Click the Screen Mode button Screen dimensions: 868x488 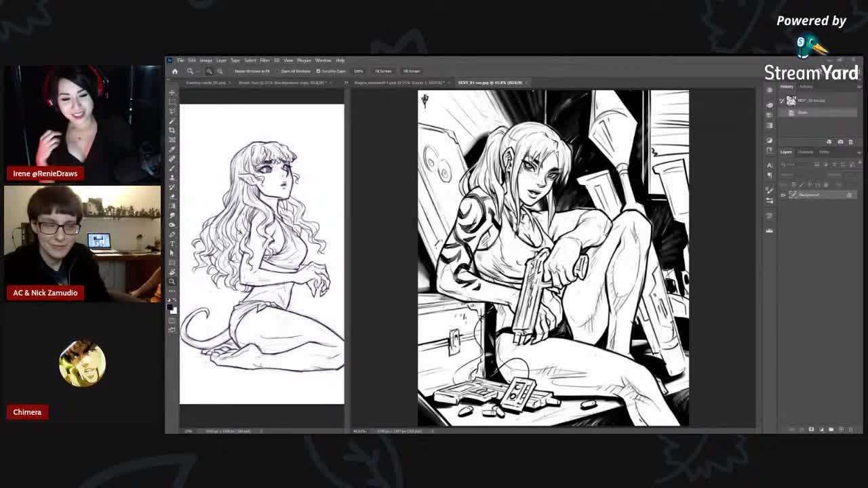point(172,329)
